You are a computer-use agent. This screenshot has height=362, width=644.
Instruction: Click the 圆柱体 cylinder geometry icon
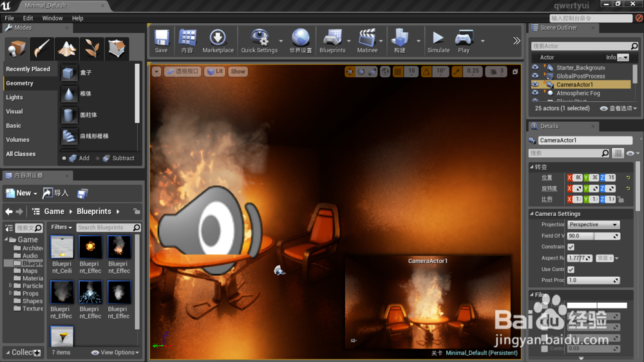(69, 115)
